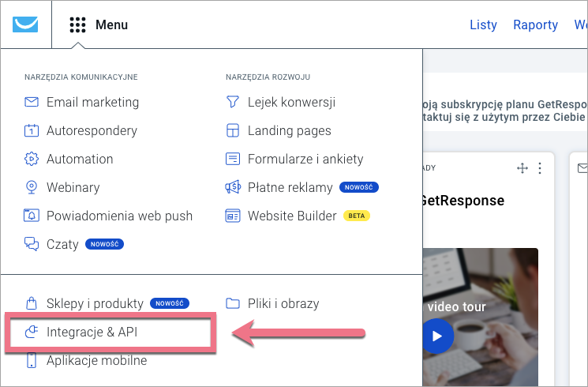The height and width of the screenshot is (387, 588).
Task: Open Formularze i ankiety menu entry
Action: pyautogui.click(x=305, y=159)
